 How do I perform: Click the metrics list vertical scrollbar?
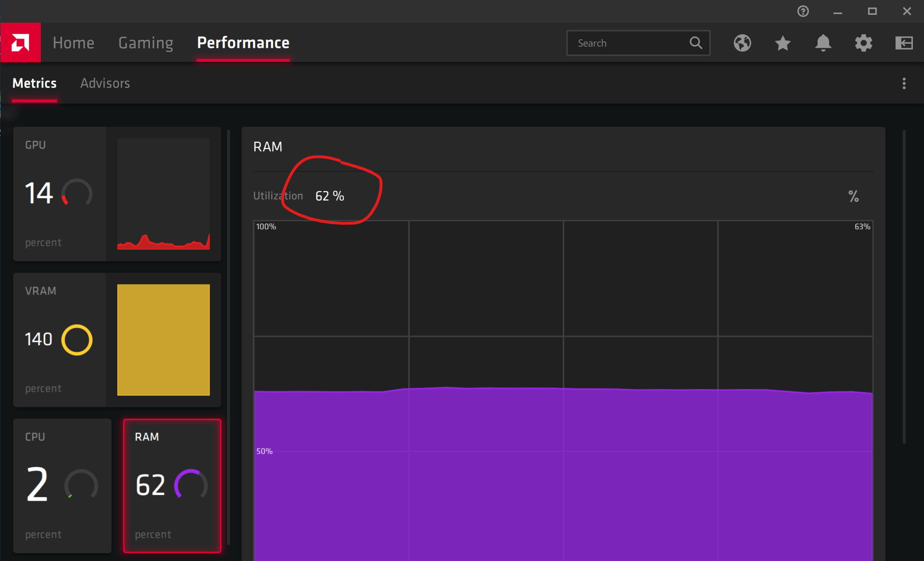(x=229, y=337)
